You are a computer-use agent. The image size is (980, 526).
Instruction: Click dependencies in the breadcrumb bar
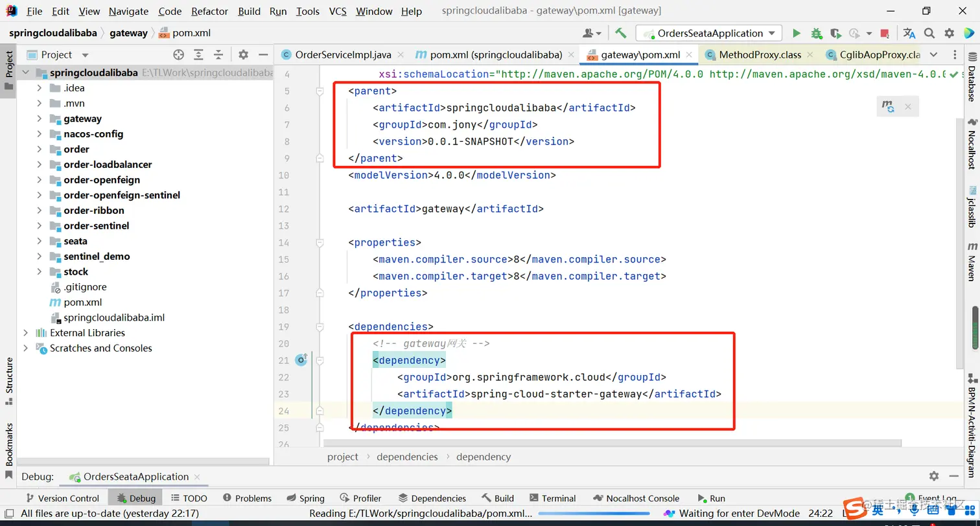pyautogui.click(x=407, y=457)
